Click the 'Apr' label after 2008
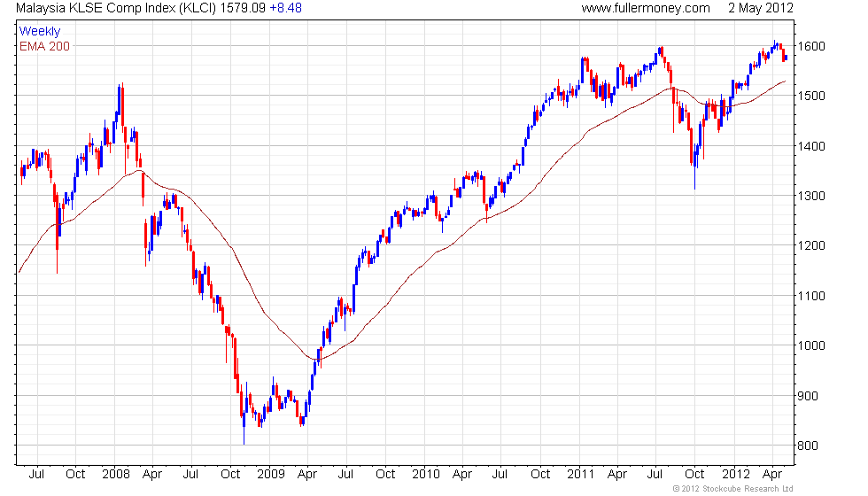 (x=152, y=475)
